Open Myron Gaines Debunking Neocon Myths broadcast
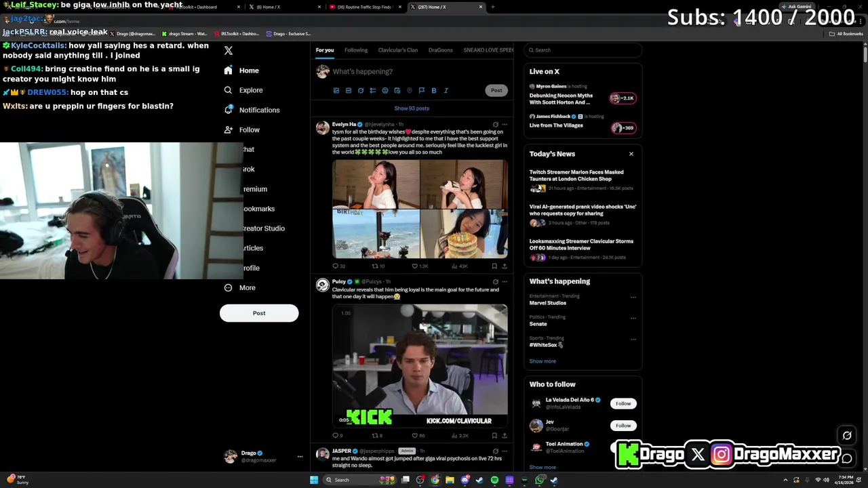Screen dimensions: 868x488 click(x=583, y=95)
